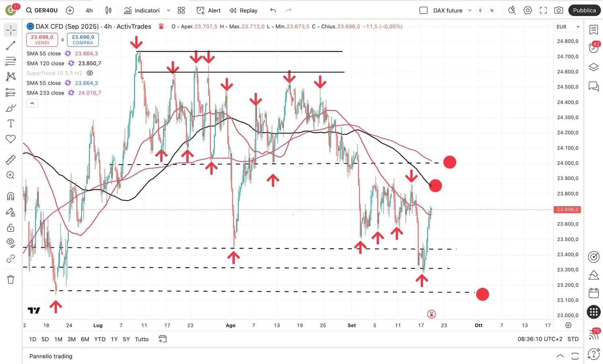Screen dimensions: 603x364
Task: Open the EUR currency dropdown
Action: pos(568,27)
